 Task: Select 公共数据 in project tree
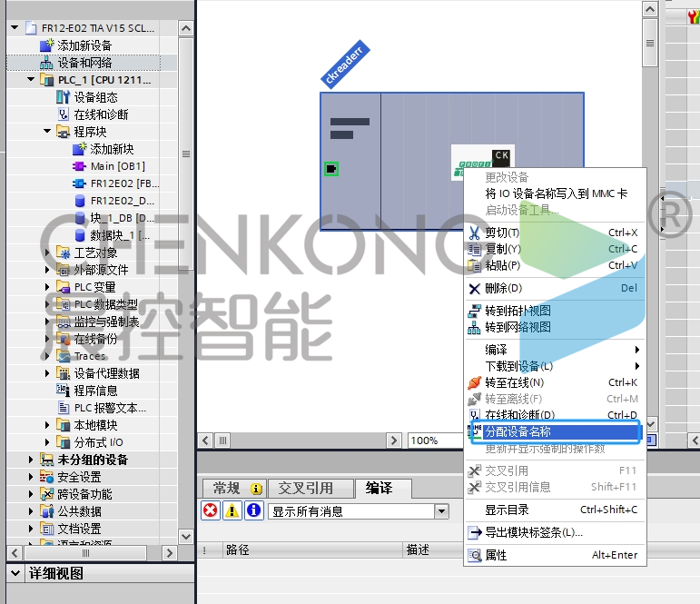(79, 511)
